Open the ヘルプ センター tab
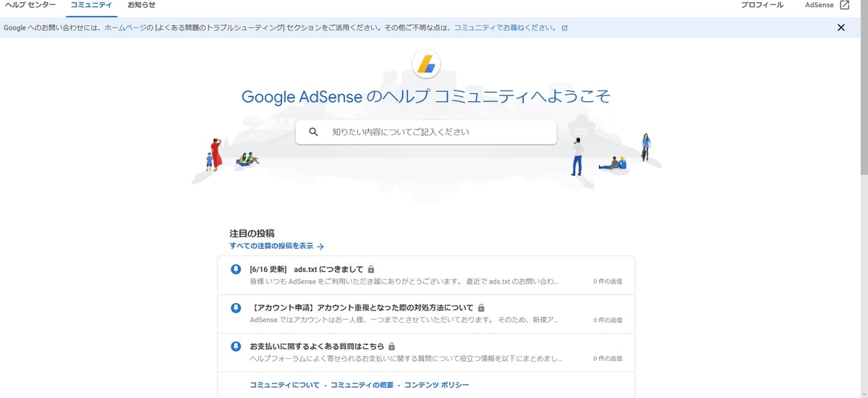Image resolution: width=868 pixels, height=398 pixels. click(x=30, y=5)
